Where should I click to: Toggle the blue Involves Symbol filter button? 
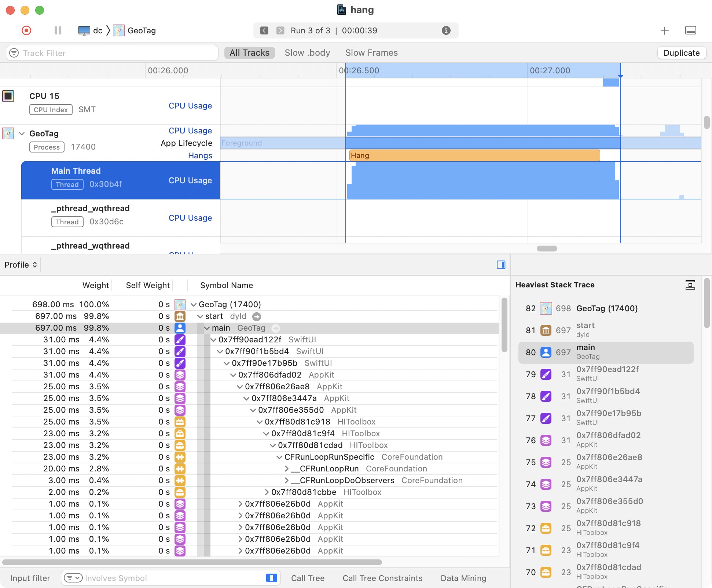click(271, 578)
